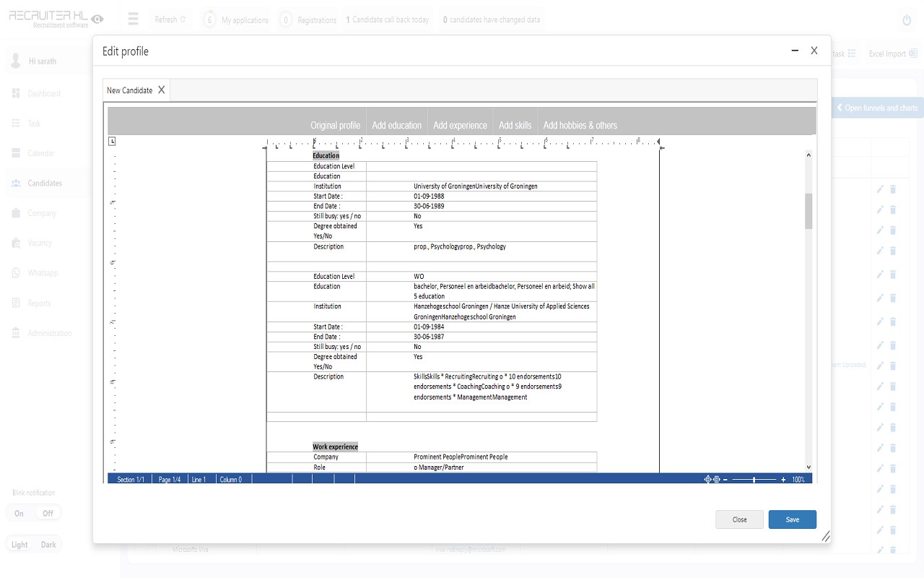Click the document scrollbar down arrow

click(x=808, y=467)
